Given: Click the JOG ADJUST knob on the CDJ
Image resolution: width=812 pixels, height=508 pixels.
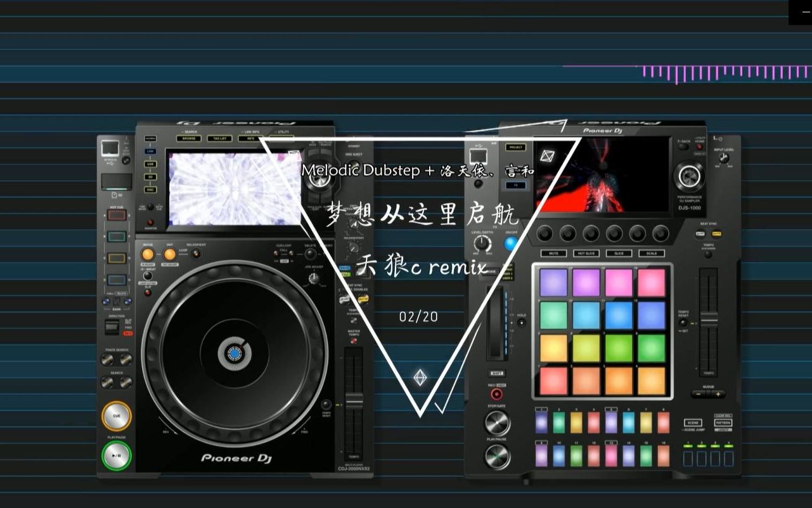Looking at the screenshot, I should (x=314, y=277).
